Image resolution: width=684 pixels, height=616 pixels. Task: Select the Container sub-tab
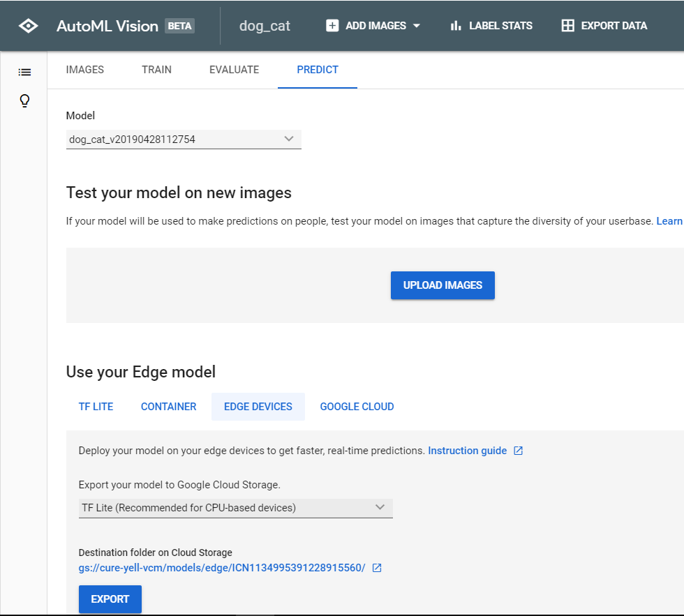pyautogui.click(x=168, y=407)
